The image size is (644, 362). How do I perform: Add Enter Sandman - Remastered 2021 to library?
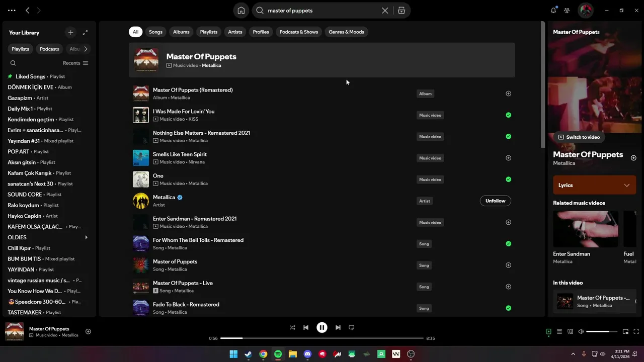coord(508,222)
